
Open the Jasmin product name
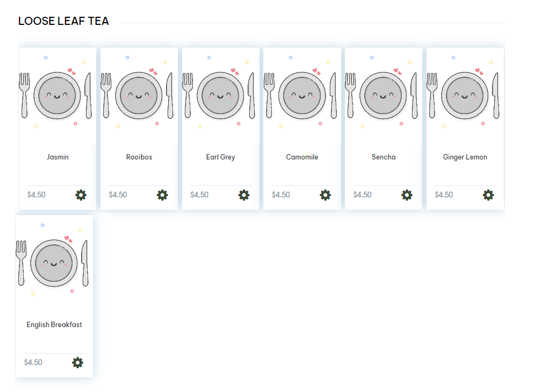(57, 157)
